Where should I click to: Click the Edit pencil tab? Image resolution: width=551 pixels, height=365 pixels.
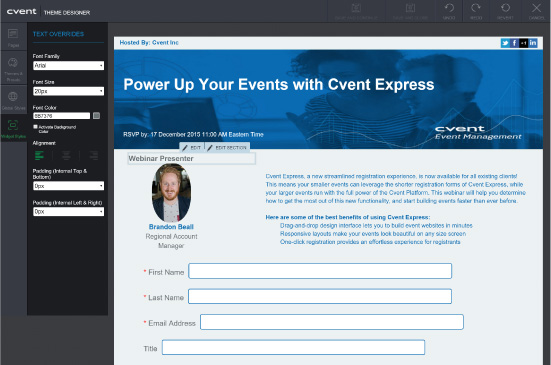pos(192,148)
